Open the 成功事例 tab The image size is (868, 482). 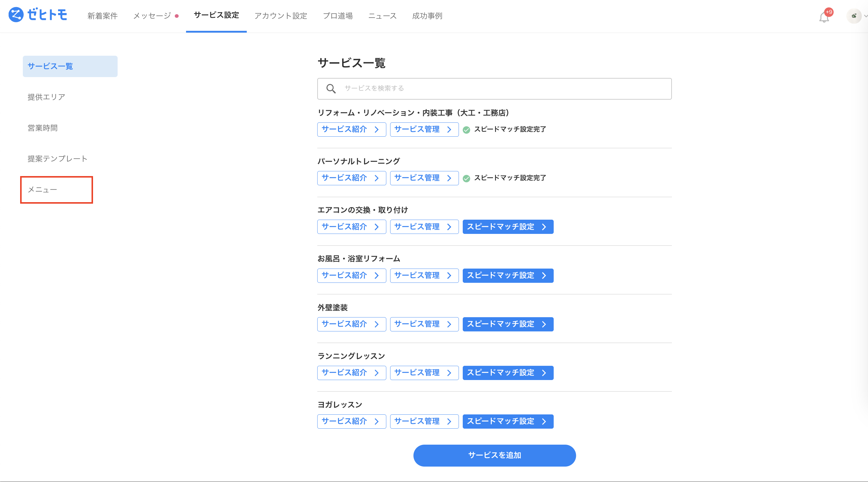[x=427, y=16]
